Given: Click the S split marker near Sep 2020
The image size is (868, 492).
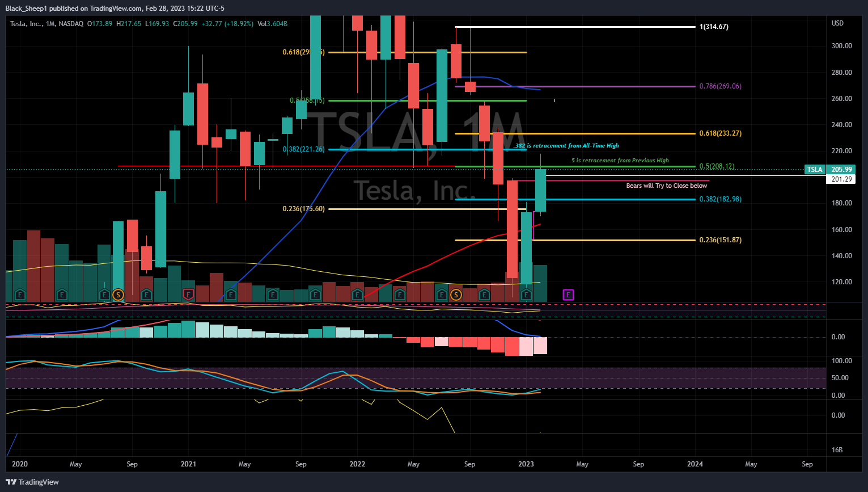Looking at the screenshot, I should (x=118, y=295).
